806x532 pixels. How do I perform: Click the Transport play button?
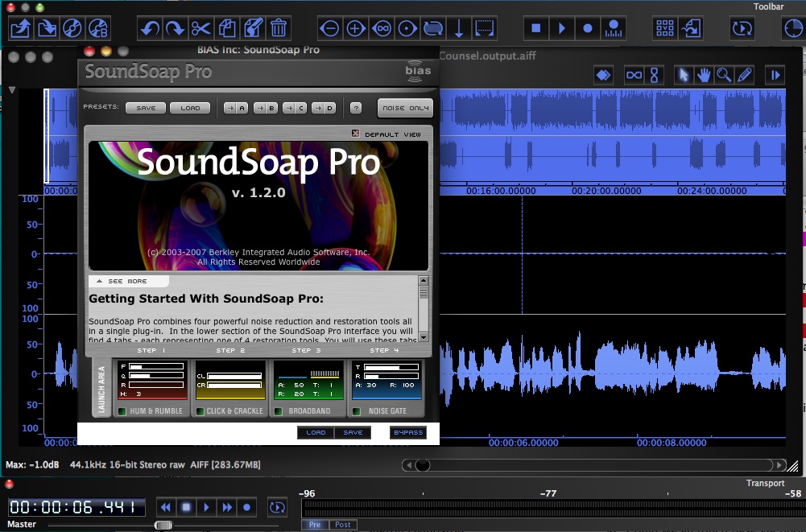(x=206, y=507)
